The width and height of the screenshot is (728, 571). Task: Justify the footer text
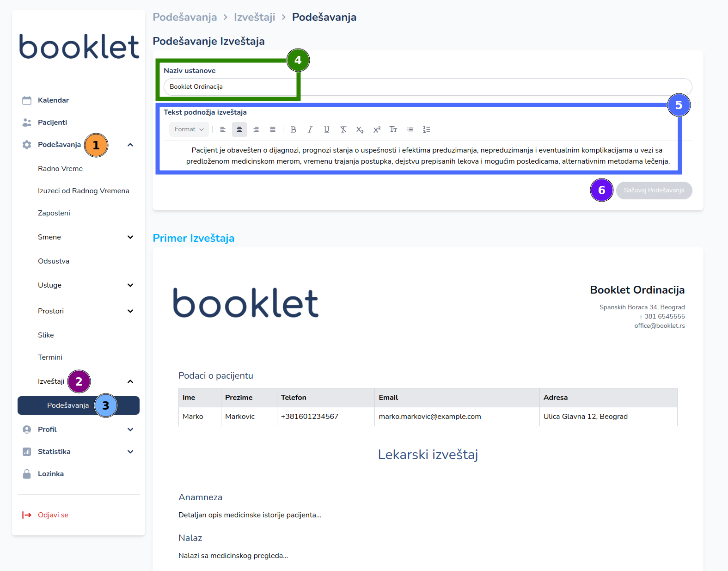(272, 129)
